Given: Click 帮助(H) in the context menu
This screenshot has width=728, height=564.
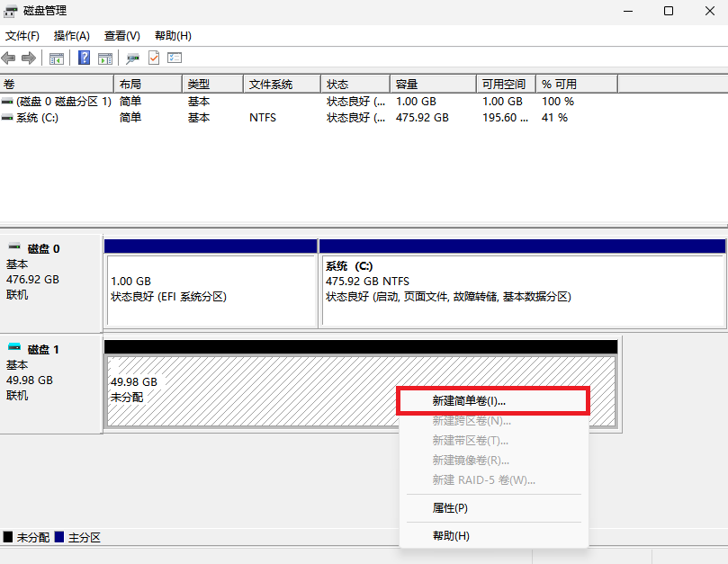Looking at the screenshot, I should tap(451, 536).
